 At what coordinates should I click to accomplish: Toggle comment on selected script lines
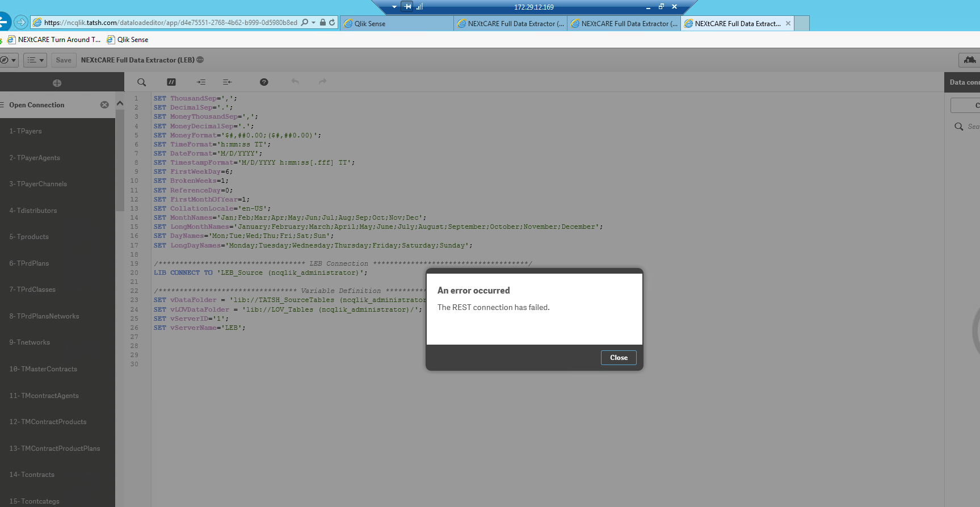(x=171, y=82)
